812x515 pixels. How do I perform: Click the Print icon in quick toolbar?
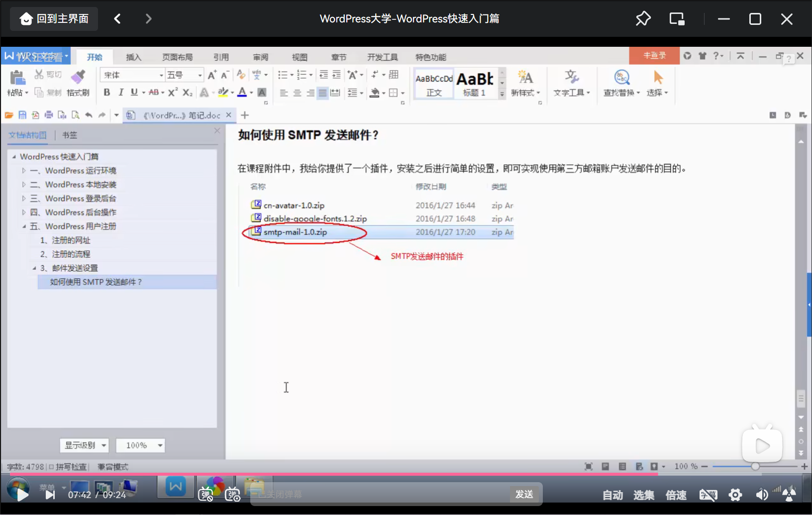(49, 115)
